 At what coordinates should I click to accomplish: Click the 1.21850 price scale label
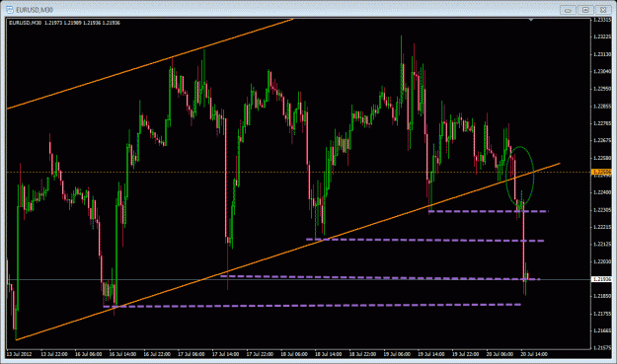[602, 296]
